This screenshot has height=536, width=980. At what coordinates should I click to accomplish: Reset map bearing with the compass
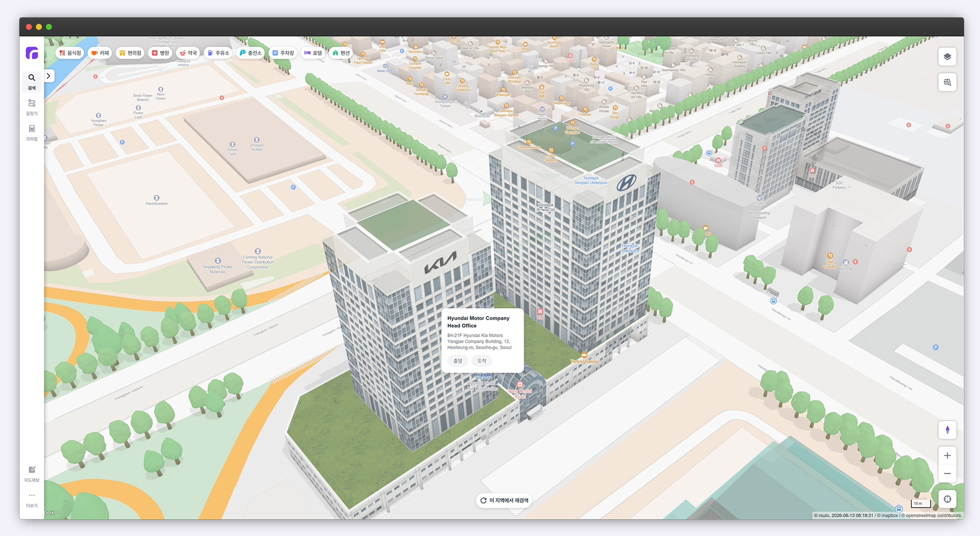tap(947, 430)
